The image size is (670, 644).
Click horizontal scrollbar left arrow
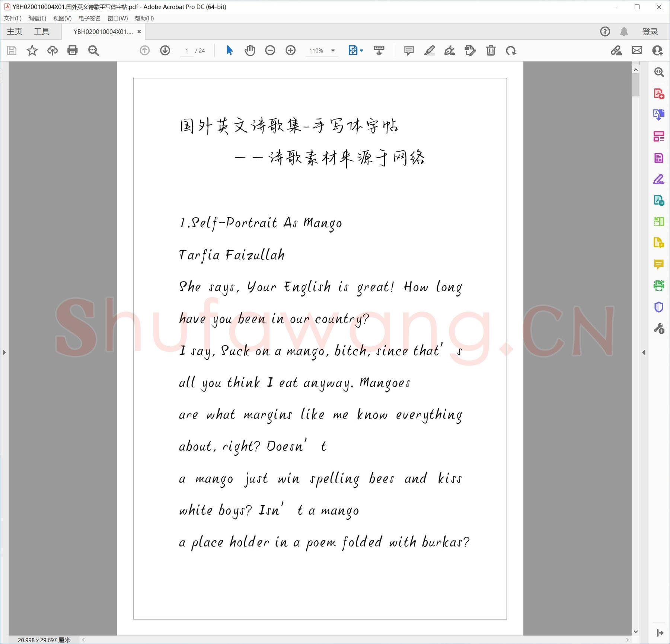click(83, 640)
